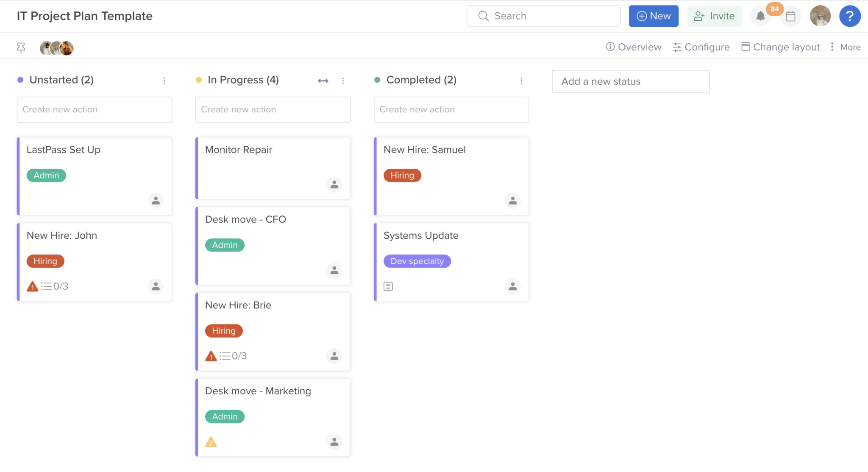Image resolution: width=868 pixels, height=472 pixels.
Task: Open the Help question mark icon
Action: click(850, 16)
